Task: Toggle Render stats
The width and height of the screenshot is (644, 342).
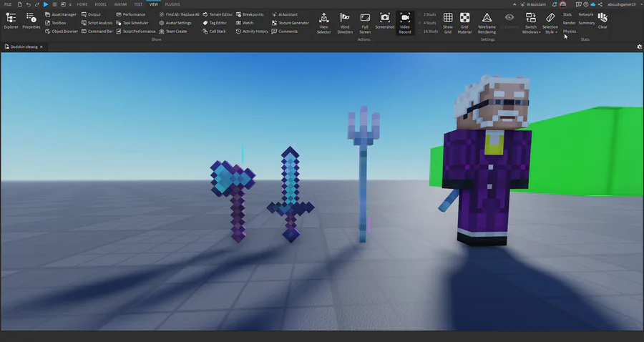Action: 570,23
